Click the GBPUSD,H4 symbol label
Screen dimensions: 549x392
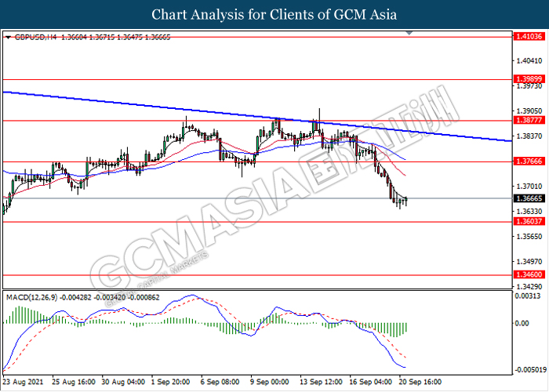click(x=35, y=37)
